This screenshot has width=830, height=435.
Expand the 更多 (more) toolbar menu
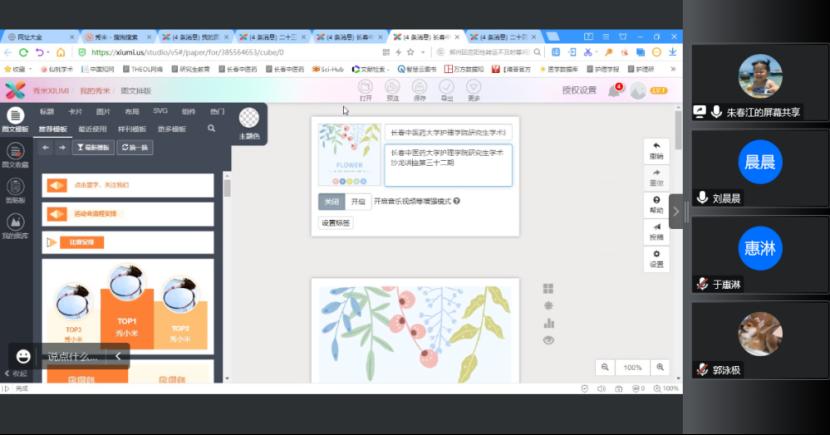coord(473,92)
